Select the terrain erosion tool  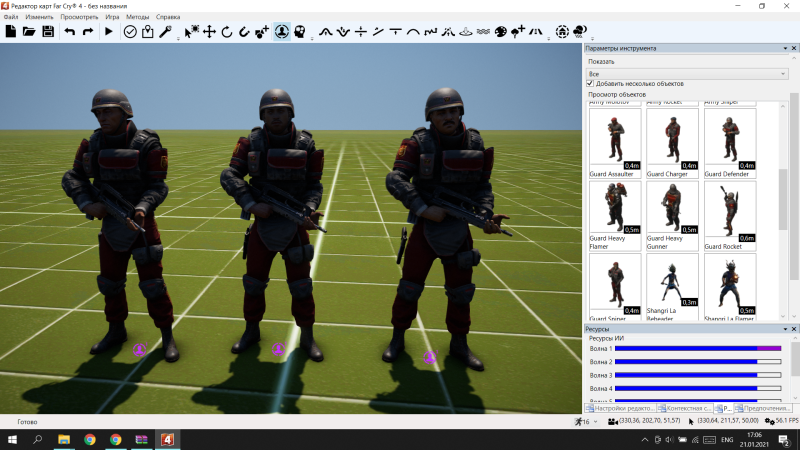[448, 32]
